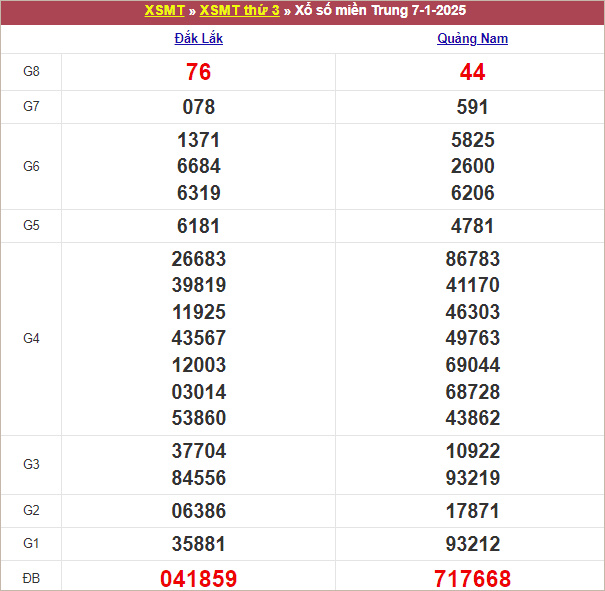This screenshot has width=605, height=591.
Task: Click G3 number 10922
Action: coord(472,451)
